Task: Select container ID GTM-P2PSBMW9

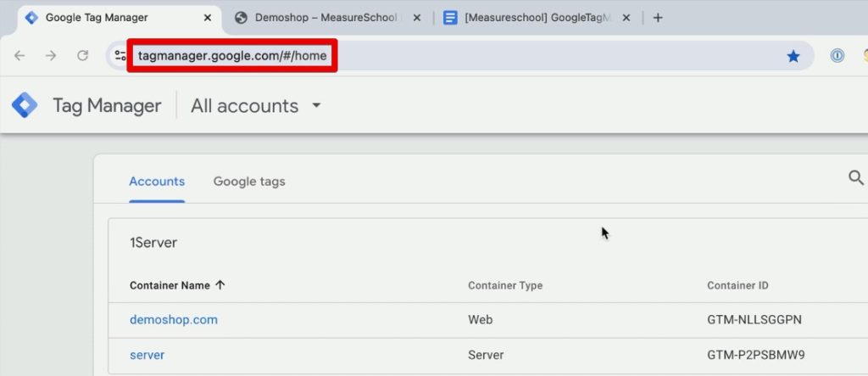Action: [x=755, y=355]
